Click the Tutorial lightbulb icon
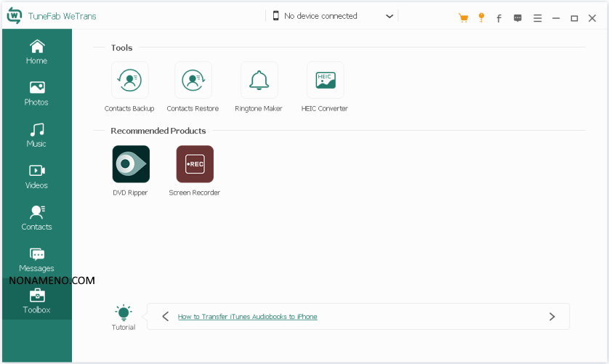This screenshot has height=364, width=609. (x=124, y=314)
